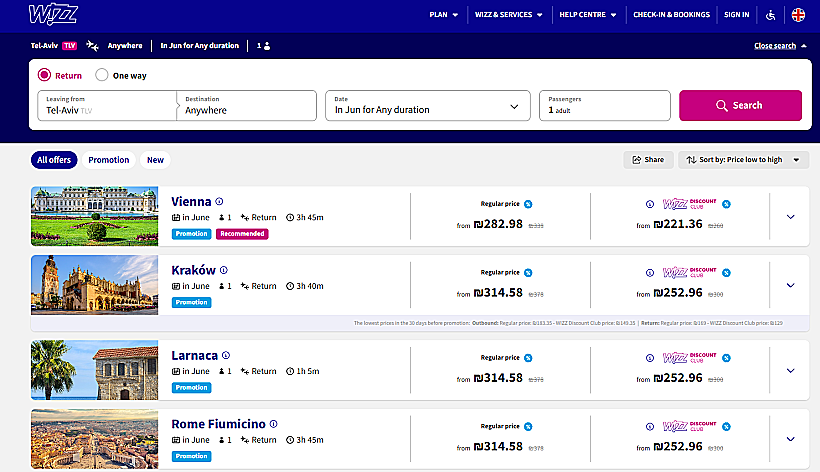Click info icon next to Rome Fiumicino
This screenshot has width=820, height=472.
point(273,424)
